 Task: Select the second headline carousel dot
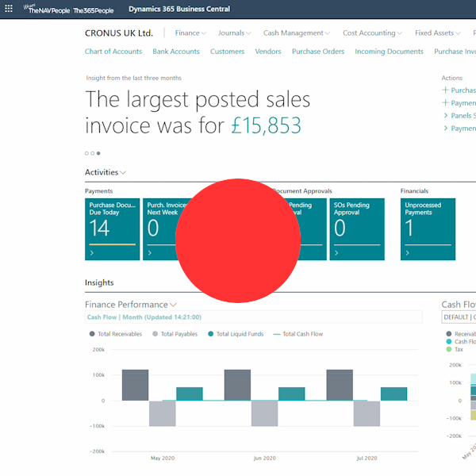coord(92,153)
